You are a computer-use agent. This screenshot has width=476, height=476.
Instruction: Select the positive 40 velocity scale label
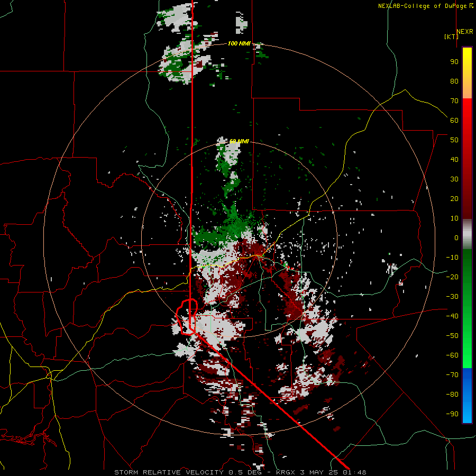(x=454, y=159)
